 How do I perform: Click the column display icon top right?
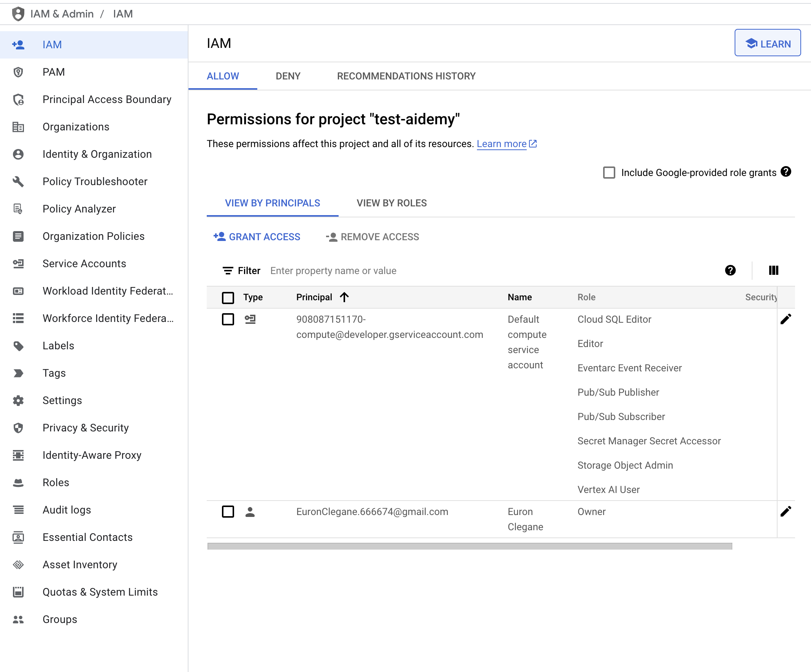click(773, 270)
